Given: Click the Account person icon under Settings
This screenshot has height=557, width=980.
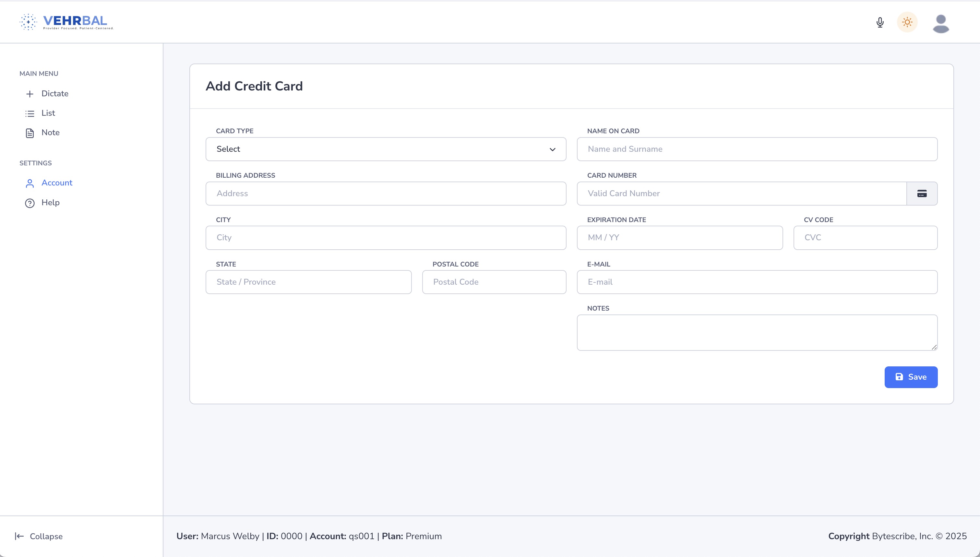Looking at the screenshot, I should 30,183.
